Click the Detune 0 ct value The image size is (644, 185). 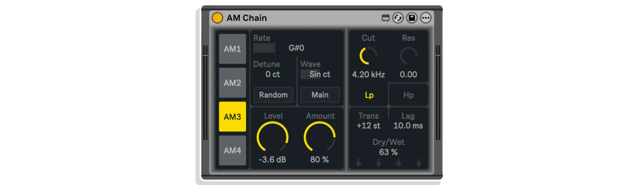click(x=273, y=74)
